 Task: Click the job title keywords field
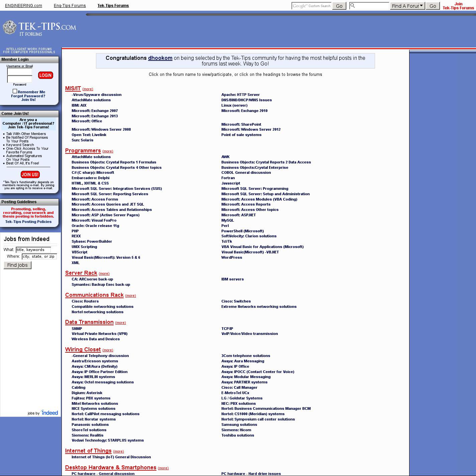click(33, 250)
